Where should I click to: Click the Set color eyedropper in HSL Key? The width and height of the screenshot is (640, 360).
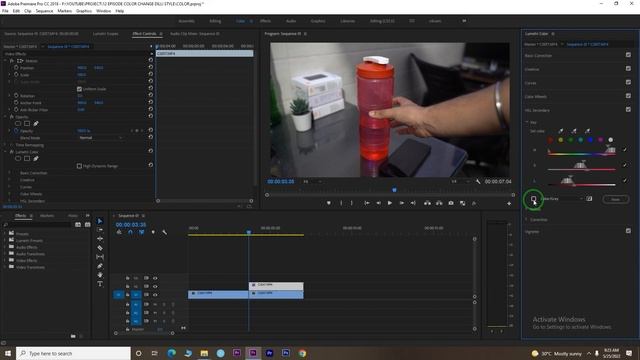(x=560, y=131)
